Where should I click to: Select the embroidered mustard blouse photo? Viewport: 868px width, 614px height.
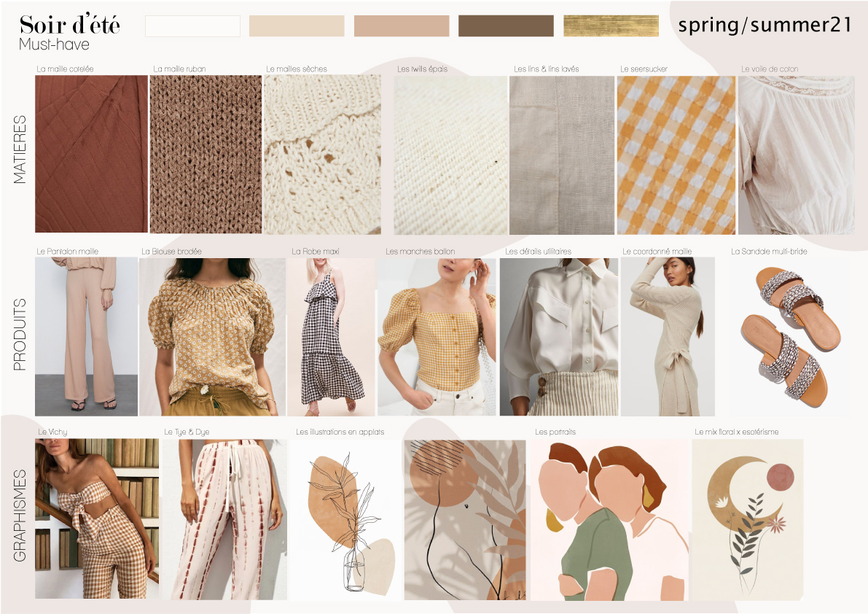tap(213, 337)
